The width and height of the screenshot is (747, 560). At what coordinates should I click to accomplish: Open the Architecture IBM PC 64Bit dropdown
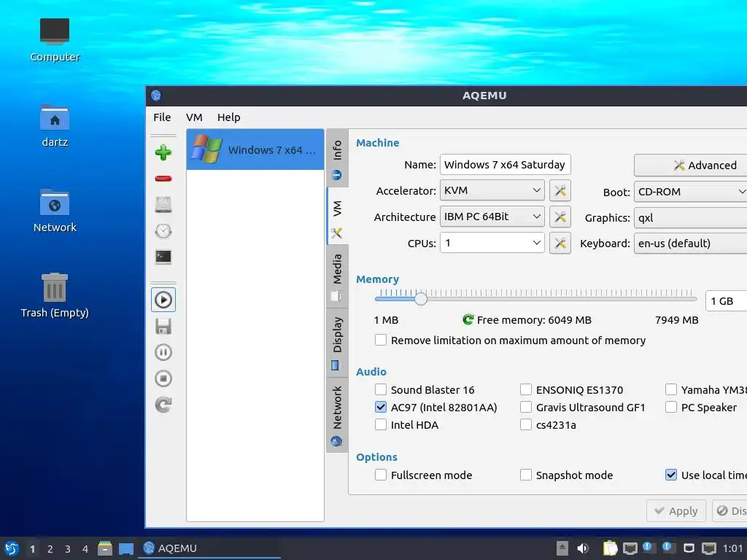click(x=492, y=217)
